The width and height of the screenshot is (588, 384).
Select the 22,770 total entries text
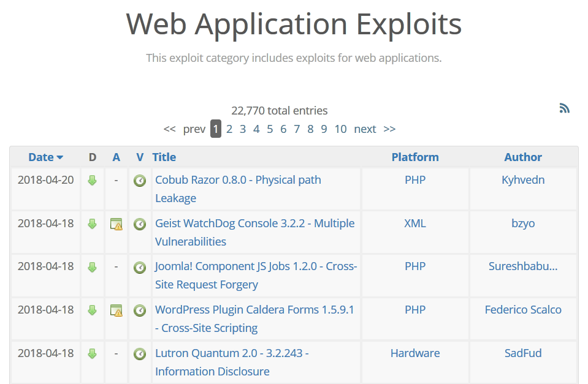[x=280, y=111]
